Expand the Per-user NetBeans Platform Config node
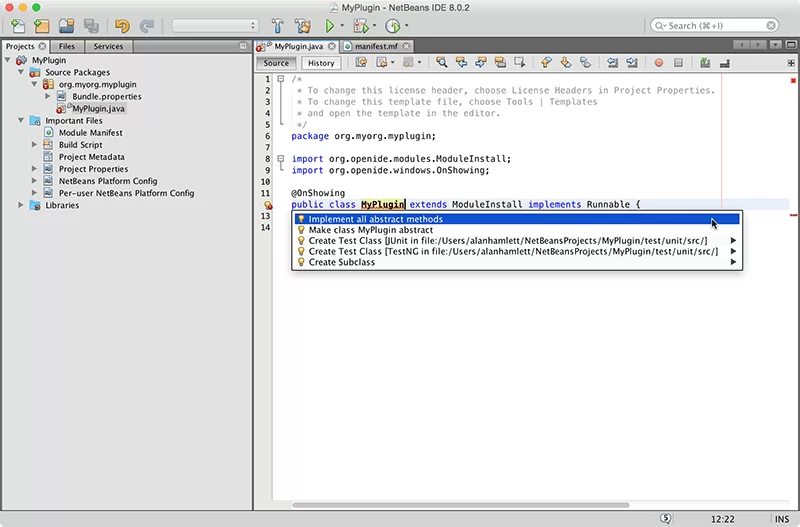This screenshot has width=800, height=527. coord(34,193)
